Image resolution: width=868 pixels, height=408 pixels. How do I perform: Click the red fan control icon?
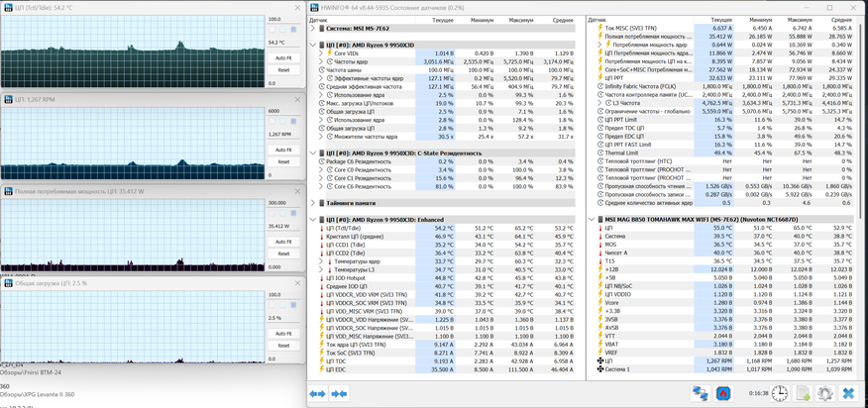pos(723,393)
